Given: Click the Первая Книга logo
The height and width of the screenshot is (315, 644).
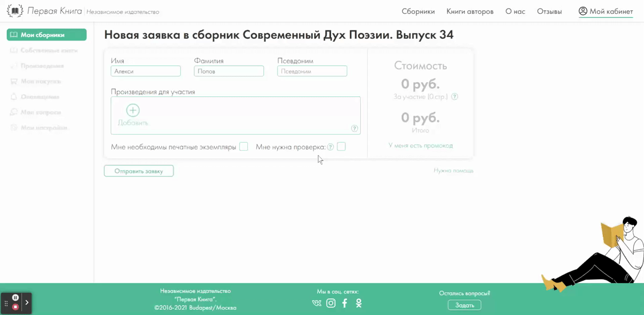Looking at the screenshot, I should [15, 11].
